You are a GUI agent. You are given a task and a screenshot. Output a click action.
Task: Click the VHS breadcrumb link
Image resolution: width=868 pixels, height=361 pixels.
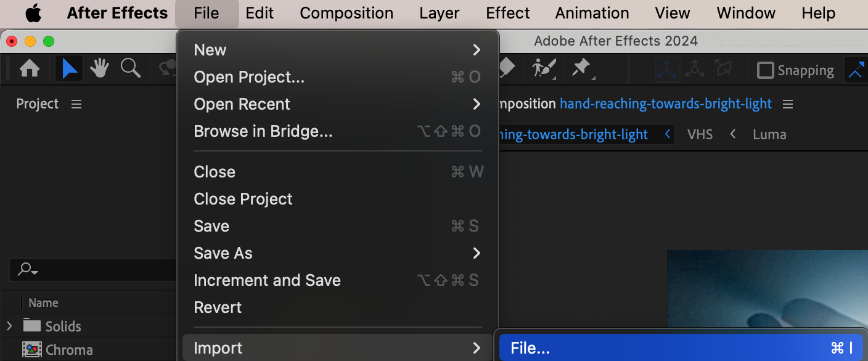point(700,134)
